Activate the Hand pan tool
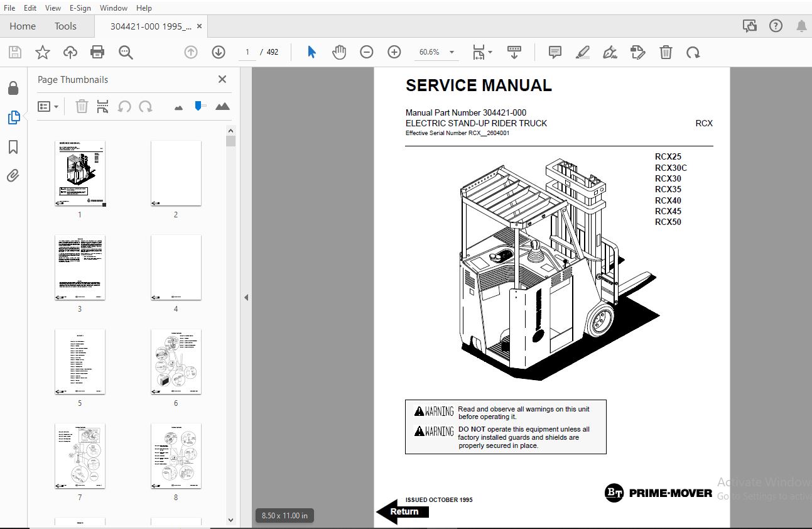Screen dimensions: 812x529 339,52
